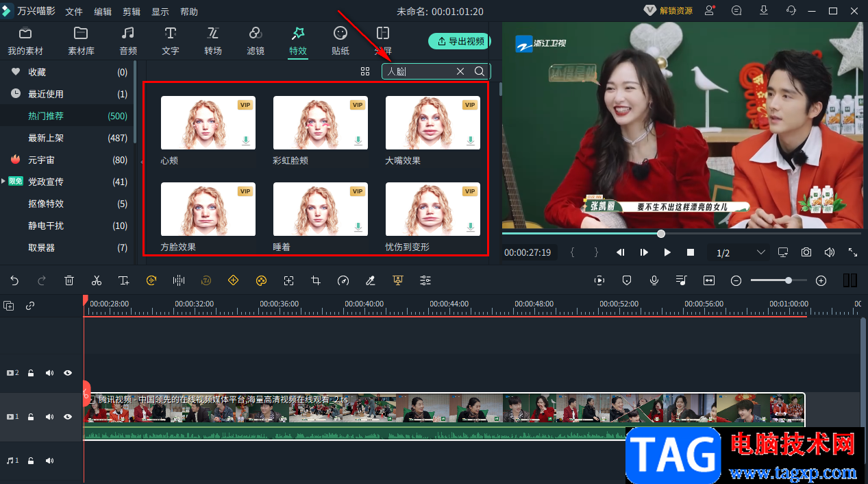Mute video track 2 audio

49,373
